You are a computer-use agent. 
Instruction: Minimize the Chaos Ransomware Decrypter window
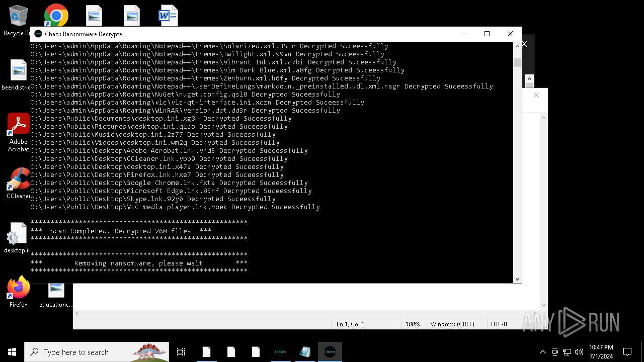(464, 34)
